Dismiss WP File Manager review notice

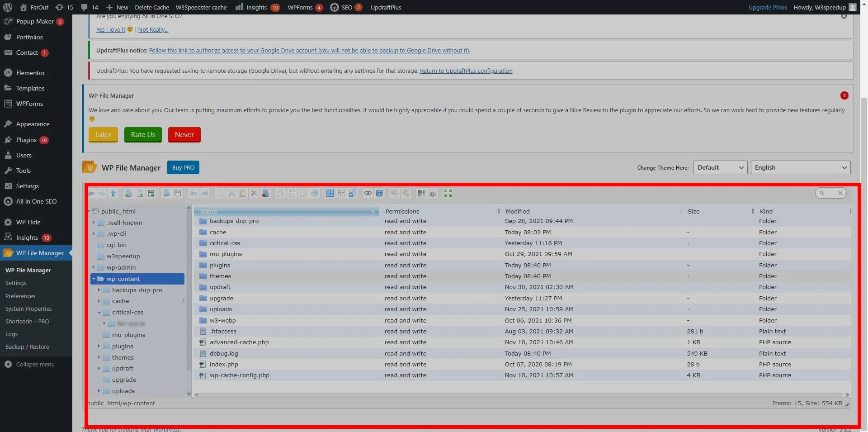844,95
